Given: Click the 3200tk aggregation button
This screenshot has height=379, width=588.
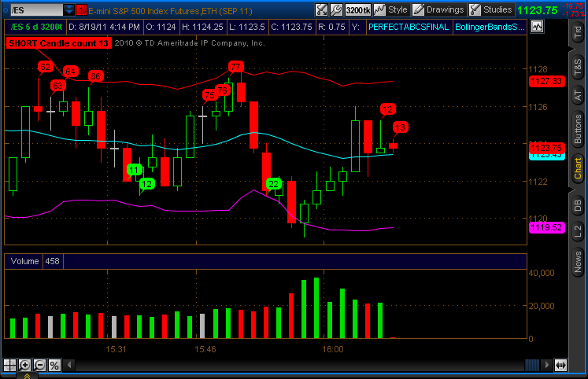Looking at the screenshot, I should coord(357,9).
